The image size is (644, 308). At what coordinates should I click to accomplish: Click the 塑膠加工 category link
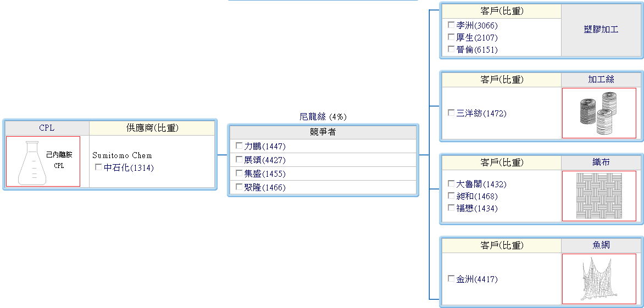click(601, 30)
